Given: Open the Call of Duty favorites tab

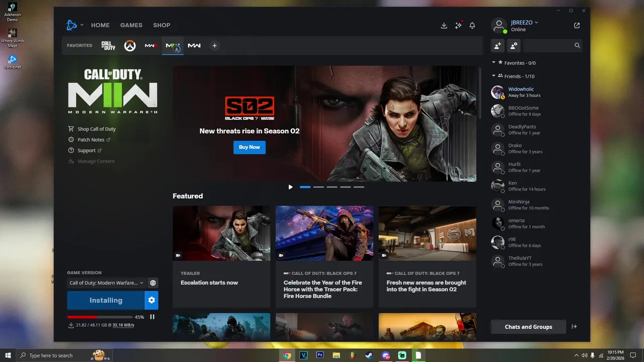Looking at the screenshot, I should point(108,46).
